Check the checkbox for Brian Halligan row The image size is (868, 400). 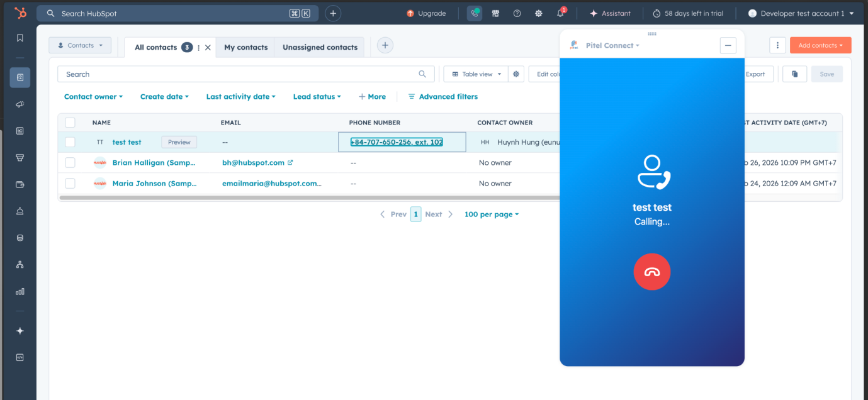pyautogui.click(x=70, y=162)
